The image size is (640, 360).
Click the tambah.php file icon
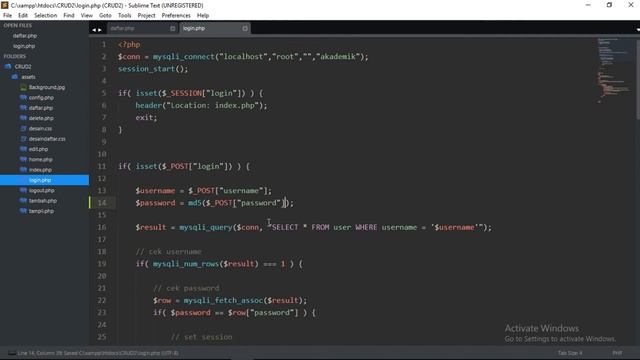pyautogui.click(x=23, y=200)
